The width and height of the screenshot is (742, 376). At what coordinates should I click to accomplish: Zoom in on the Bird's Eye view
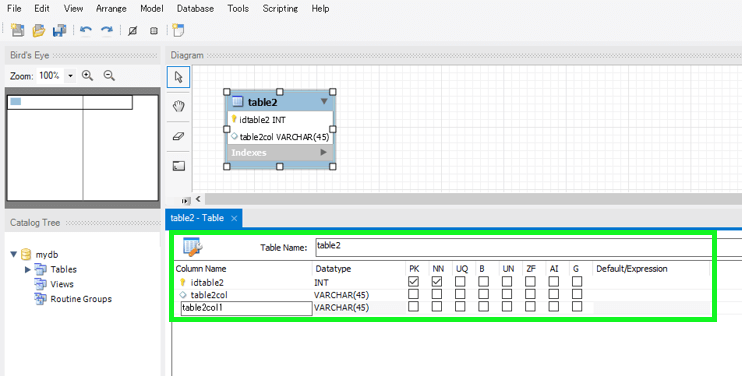[87, 76]
